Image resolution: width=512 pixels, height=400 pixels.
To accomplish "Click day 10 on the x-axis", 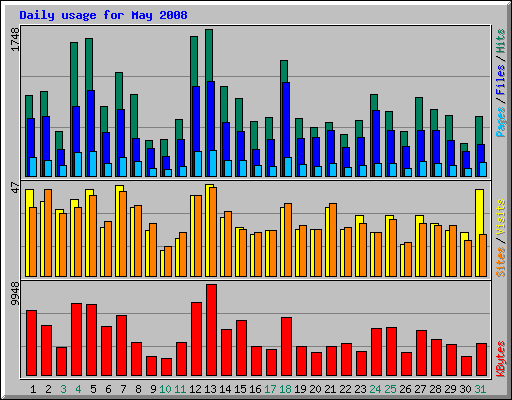I will (x=165, y=389).
